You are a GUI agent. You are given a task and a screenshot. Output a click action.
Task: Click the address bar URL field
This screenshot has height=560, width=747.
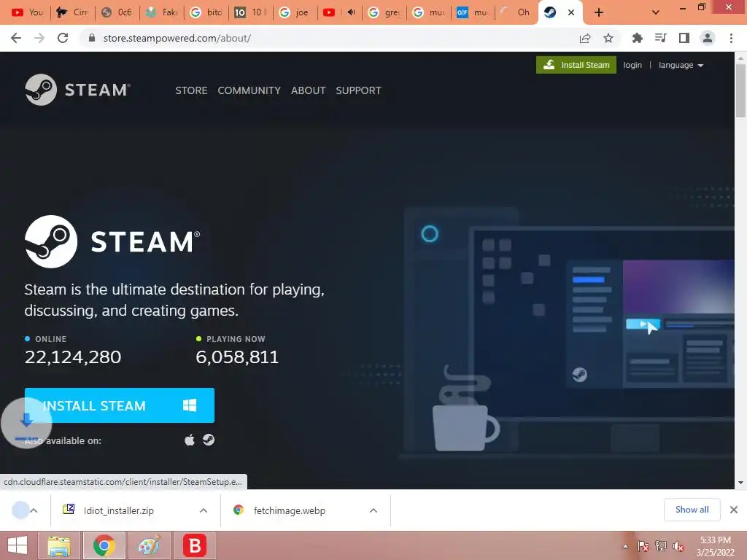click(x=333, y=38)
